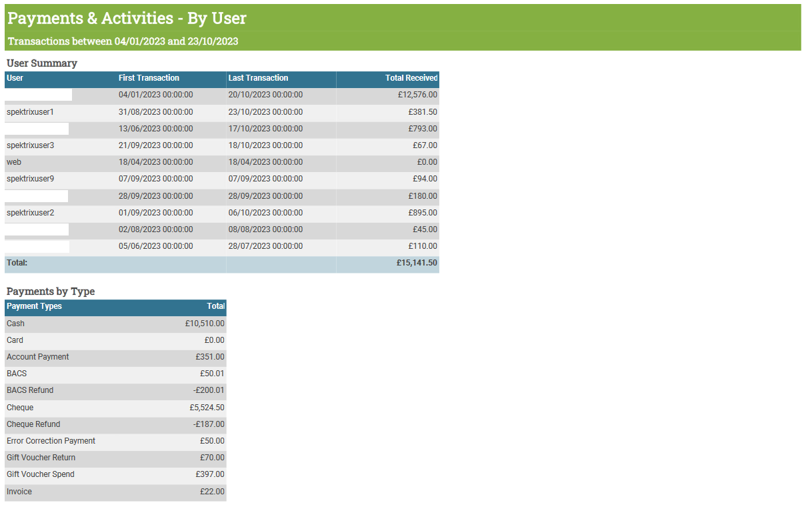Click the £67.00 total received value
This screenshot has width=812, height=509.
coord(425,145)
